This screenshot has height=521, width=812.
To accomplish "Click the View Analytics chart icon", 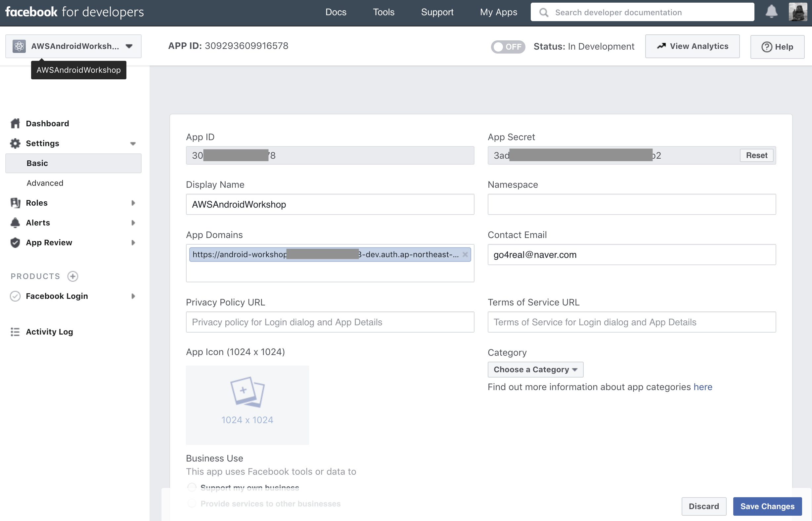I will click(661, 46).
